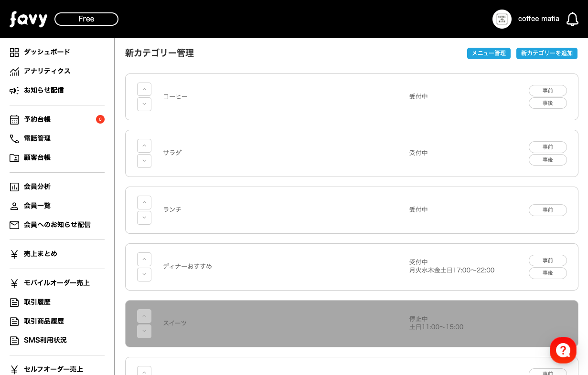
Task: Click the メニュー管理 button
Action: pyautogui.click(x=489, y=53)
